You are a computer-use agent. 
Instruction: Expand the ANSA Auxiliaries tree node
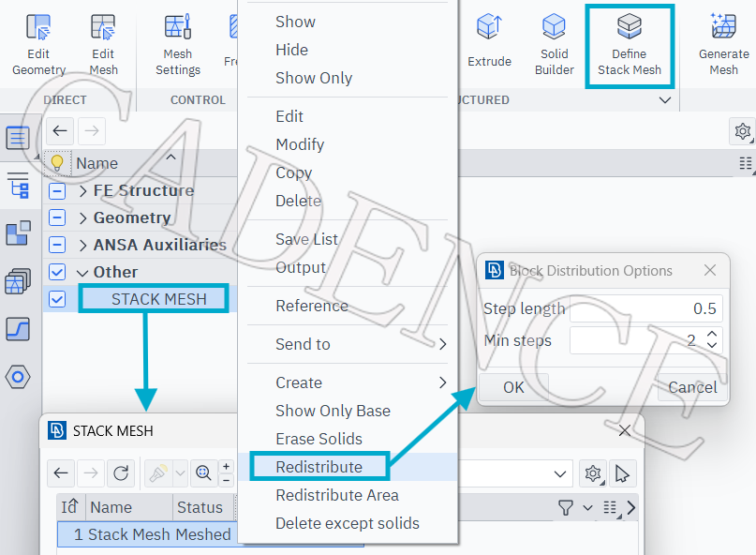tap(83, 246)
